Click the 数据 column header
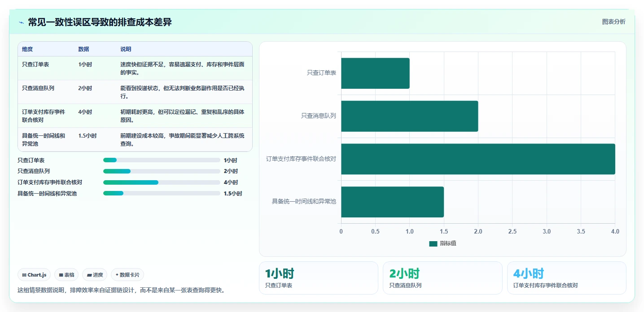 click(83, 49)
